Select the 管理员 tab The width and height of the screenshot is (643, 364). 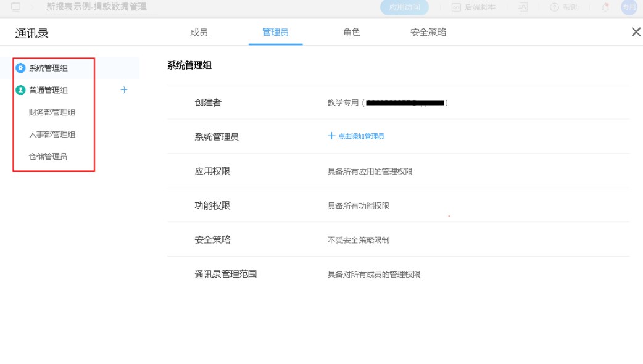pos(275,32)
